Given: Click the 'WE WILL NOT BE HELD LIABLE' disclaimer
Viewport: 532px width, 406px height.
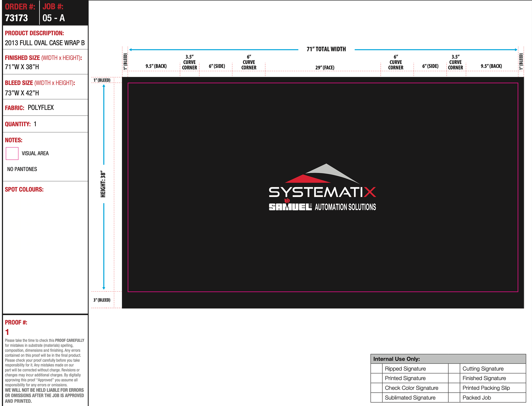Looking at the screenshot, I should pos(44,395).
